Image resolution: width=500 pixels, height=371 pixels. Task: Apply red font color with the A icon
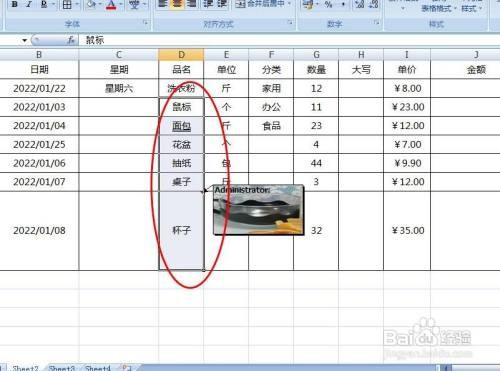(x=111, y=4)
